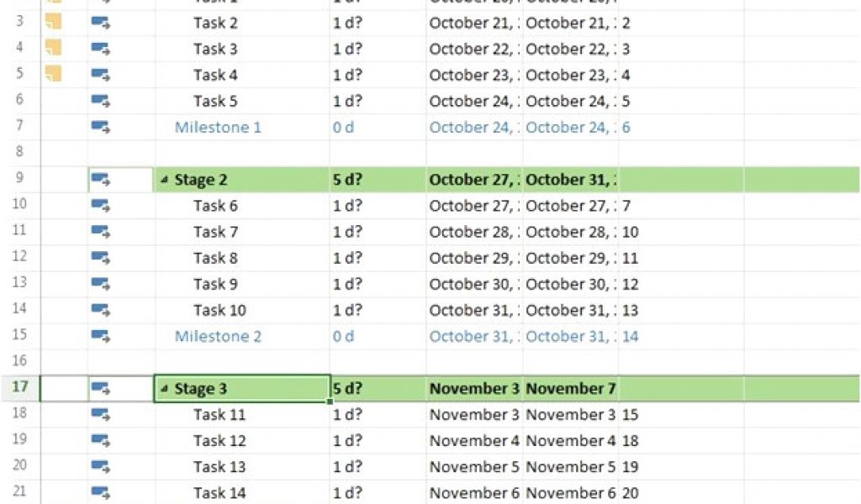
Task: Click Milestone 2 task mode icon
Action: 101,337
